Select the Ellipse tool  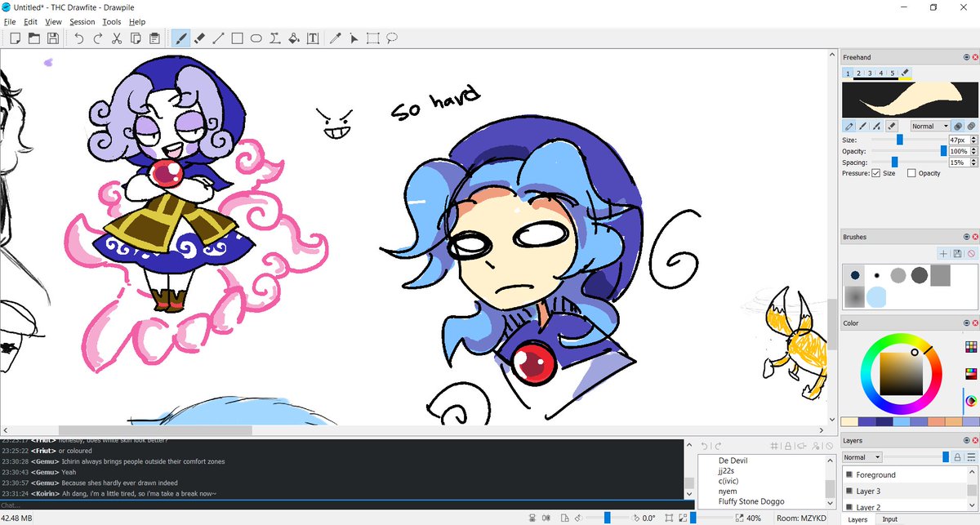pos(256,38)
